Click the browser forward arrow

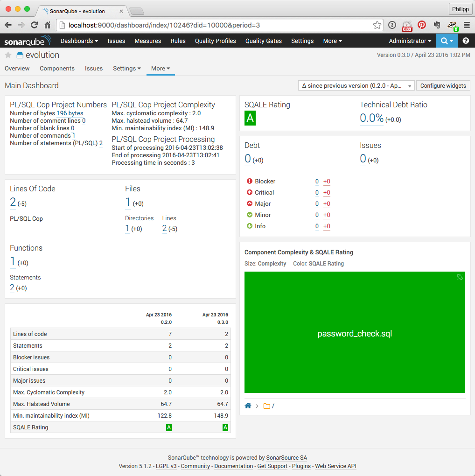click(21, 25)
